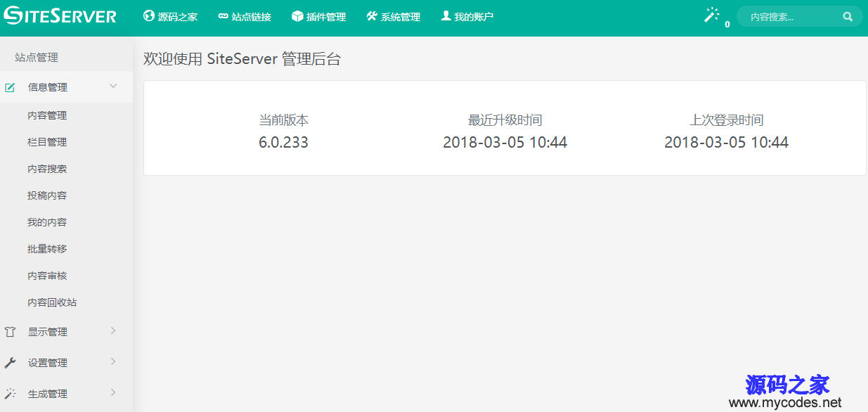Click the SiteServer logo

click(60, 15)
